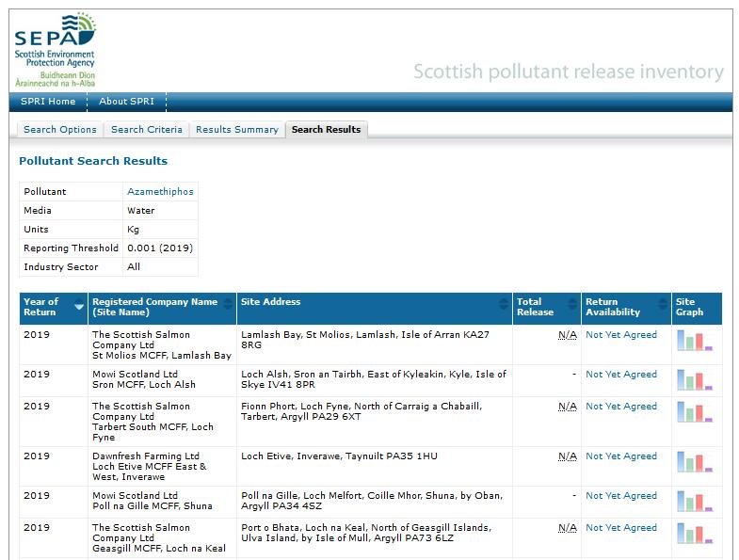739x560 pixels.
Task: Click N/A total release for Tarbert South row
Action: click(x=568, y=407)
